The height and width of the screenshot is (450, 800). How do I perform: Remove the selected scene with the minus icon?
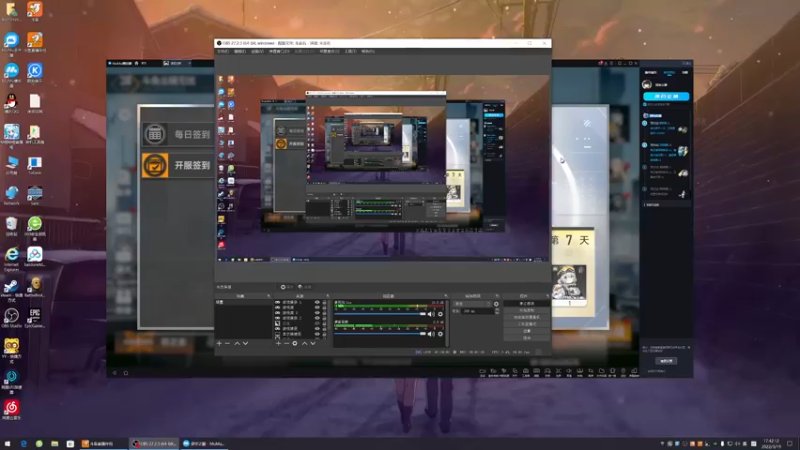pyautogui.click(x=228, y=343)
